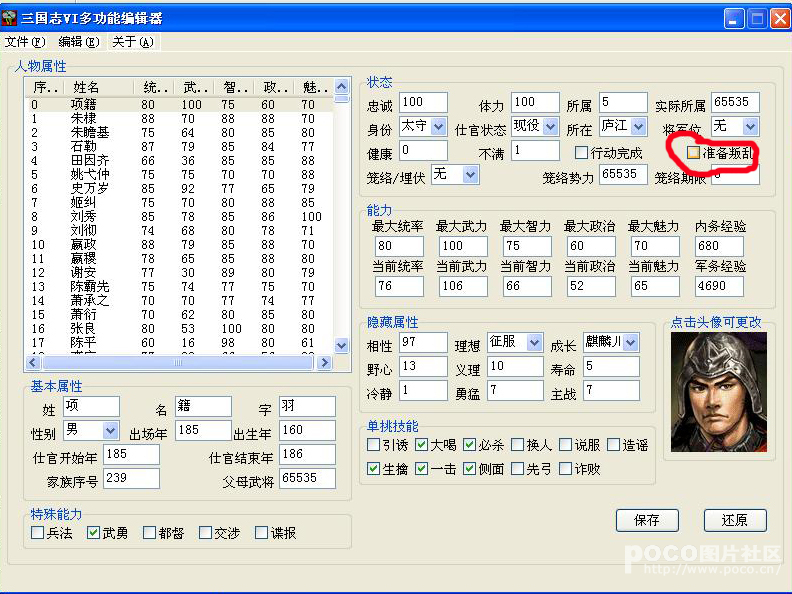Uncheck the 侧面 checkbox

(x=469, y=469)
